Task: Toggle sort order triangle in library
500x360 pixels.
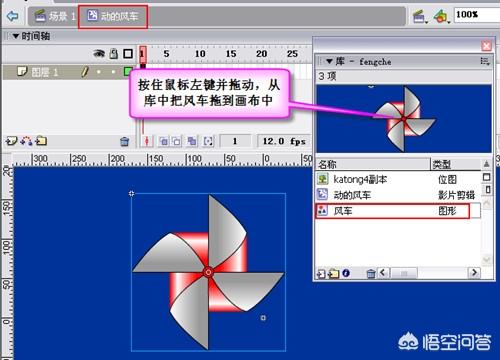Action: click(486, 164)
